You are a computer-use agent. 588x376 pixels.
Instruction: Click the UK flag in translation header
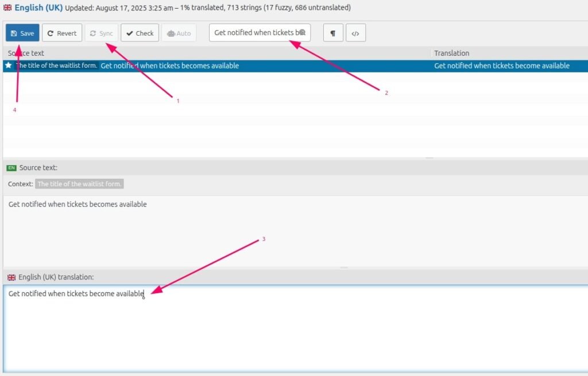pyautogui.click(x=11, y=277)
